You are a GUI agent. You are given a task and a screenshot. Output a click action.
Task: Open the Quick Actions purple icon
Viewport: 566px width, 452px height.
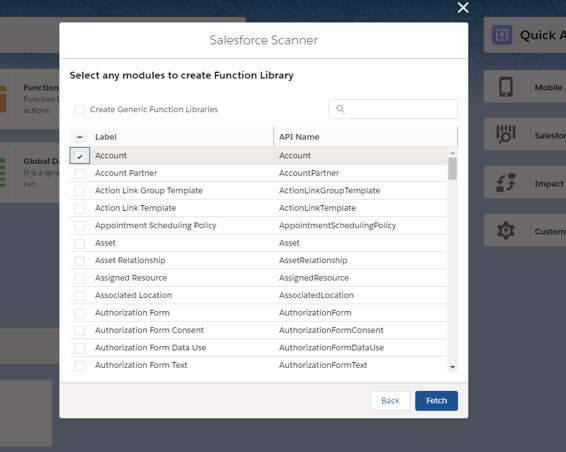point(502,35)
